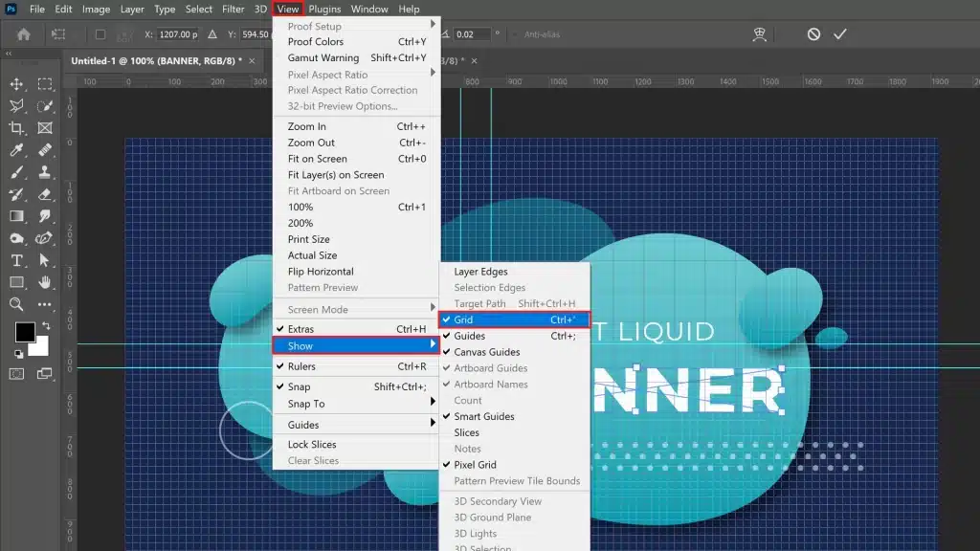Toggle Canvas Guides visibility
The image size is (980, 551).
[x=514, y=352]
